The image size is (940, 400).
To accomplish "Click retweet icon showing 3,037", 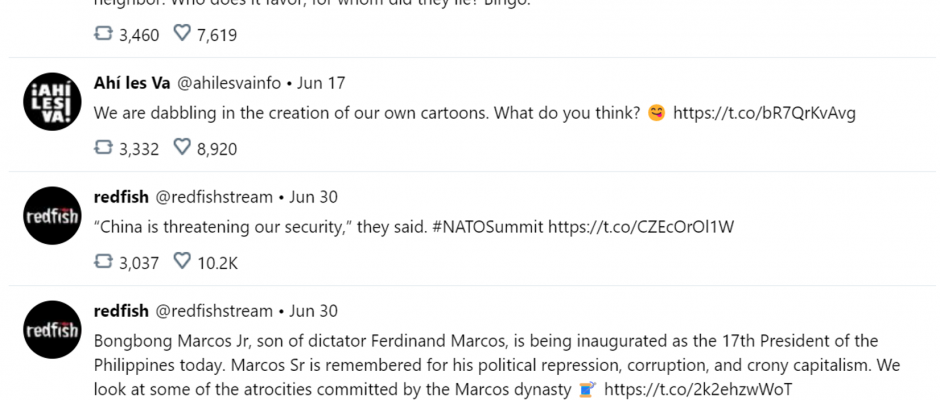I will coord(103,261).
